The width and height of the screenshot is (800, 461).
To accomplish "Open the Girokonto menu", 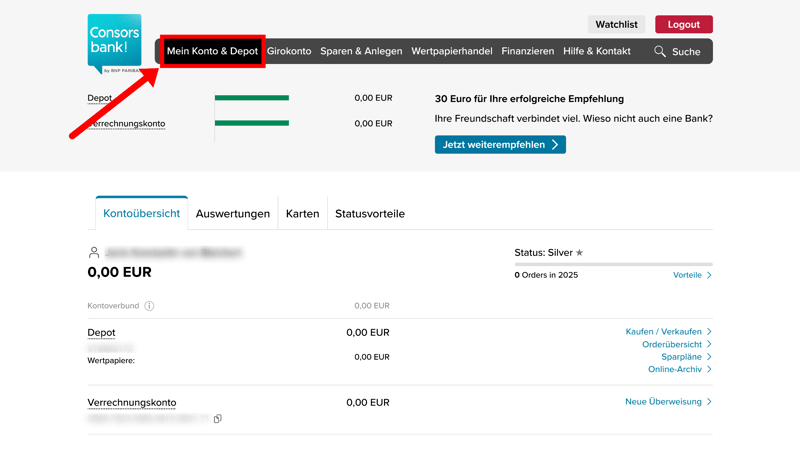I will coord(289,51).
